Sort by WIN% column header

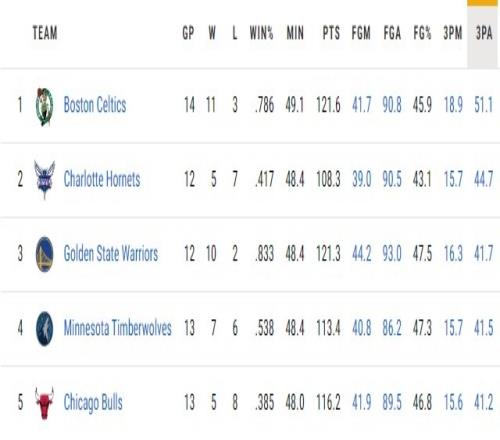[x=261, y=33]
